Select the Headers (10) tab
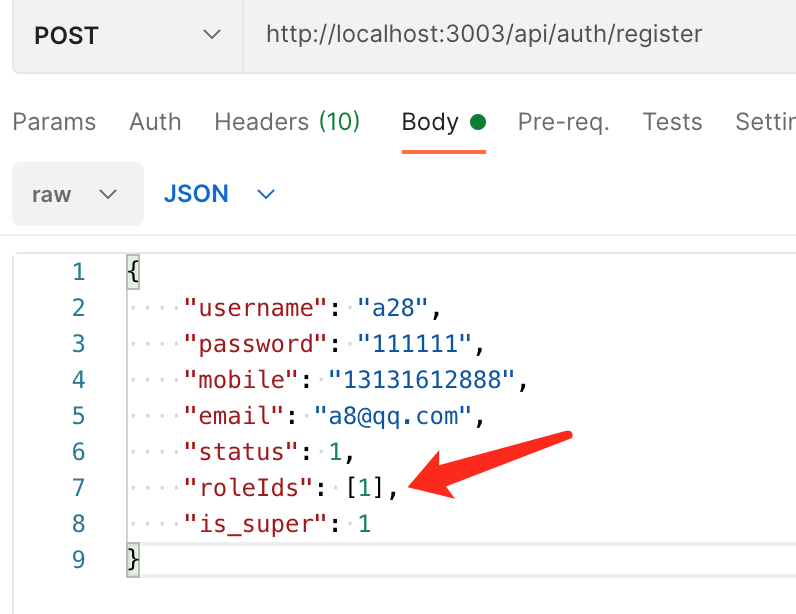 click(287, 122)
